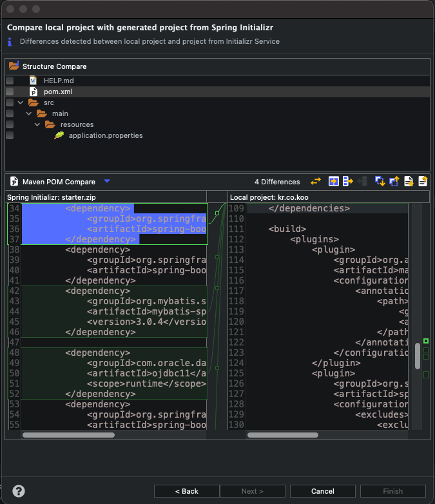Select the pom.xml row
The image size is (435, 504).
[217, 92]
